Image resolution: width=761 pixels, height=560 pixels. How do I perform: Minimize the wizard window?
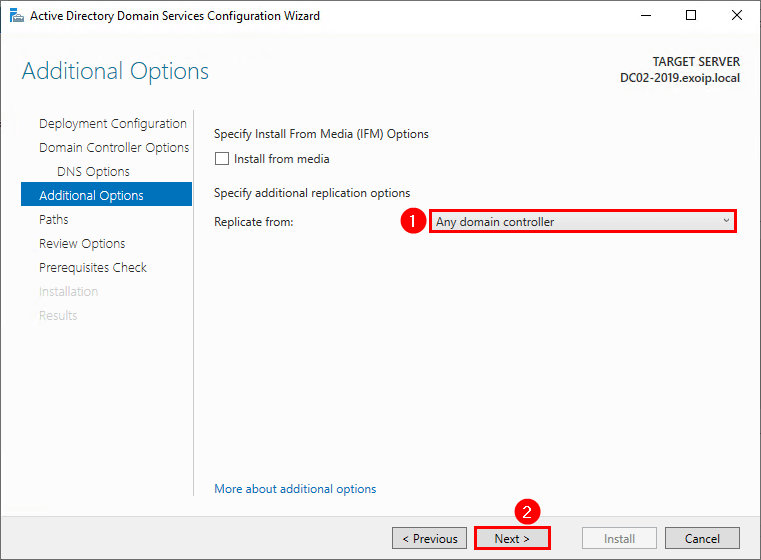(645, 16)
